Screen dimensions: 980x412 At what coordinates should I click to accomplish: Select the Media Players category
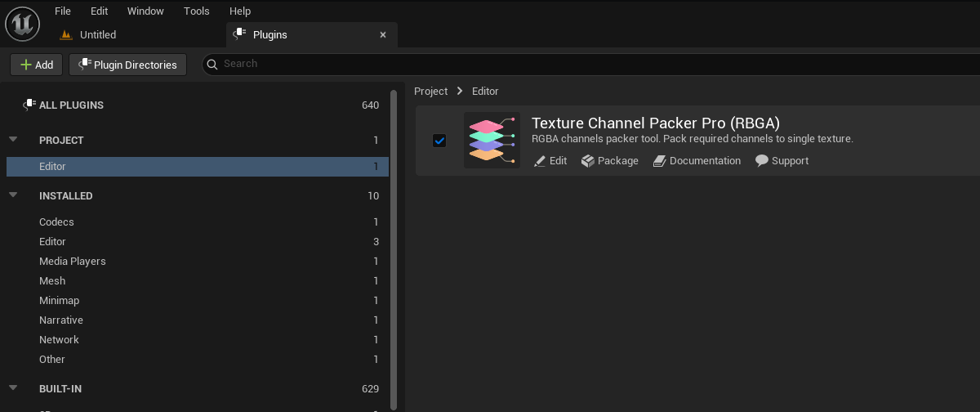tap(198, 262)
